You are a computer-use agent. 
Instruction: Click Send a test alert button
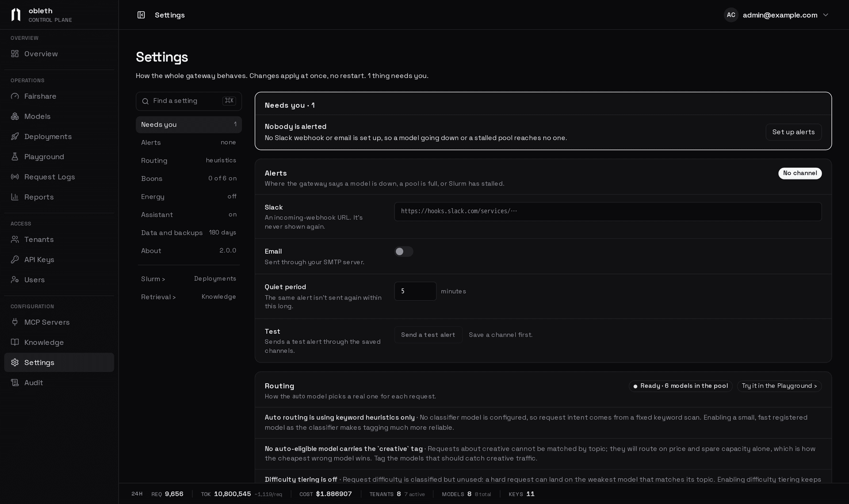pos(428,335)
